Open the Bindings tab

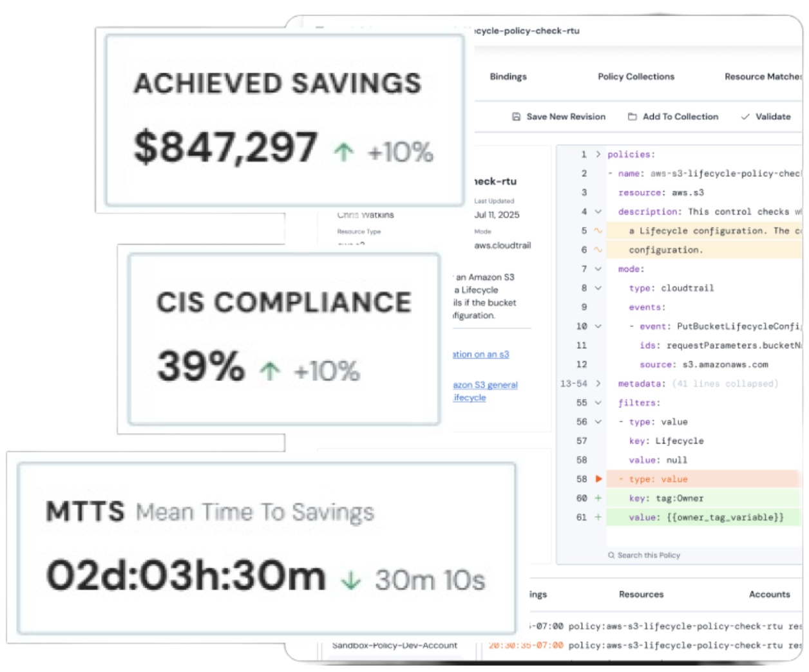[x=509, y=76]
